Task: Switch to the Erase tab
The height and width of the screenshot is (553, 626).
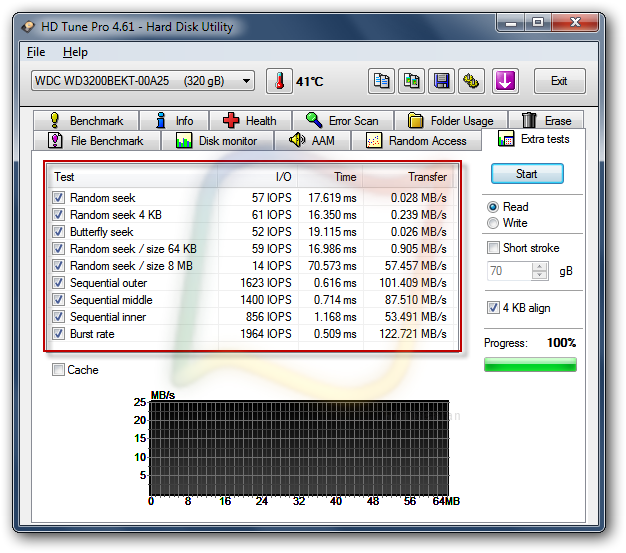Action: click(546, 120)
